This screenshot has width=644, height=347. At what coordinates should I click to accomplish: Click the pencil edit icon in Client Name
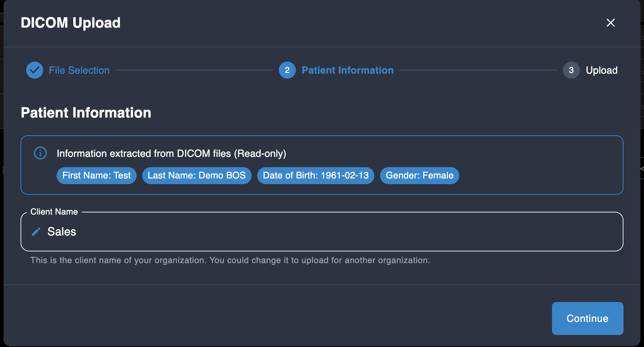tap(36, 231)
